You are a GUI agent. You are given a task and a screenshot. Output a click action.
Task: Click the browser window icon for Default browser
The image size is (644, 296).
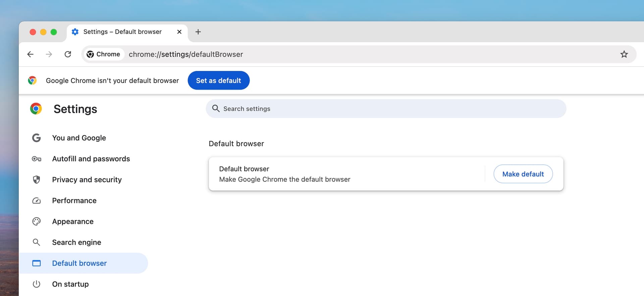[x=36, y=263]
